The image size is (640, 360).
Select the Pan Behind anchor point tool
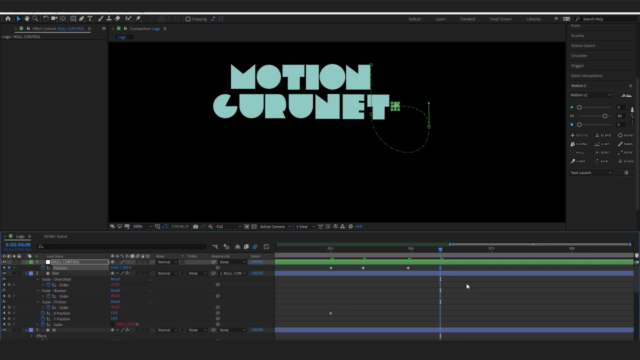click(x=63, y=19)
